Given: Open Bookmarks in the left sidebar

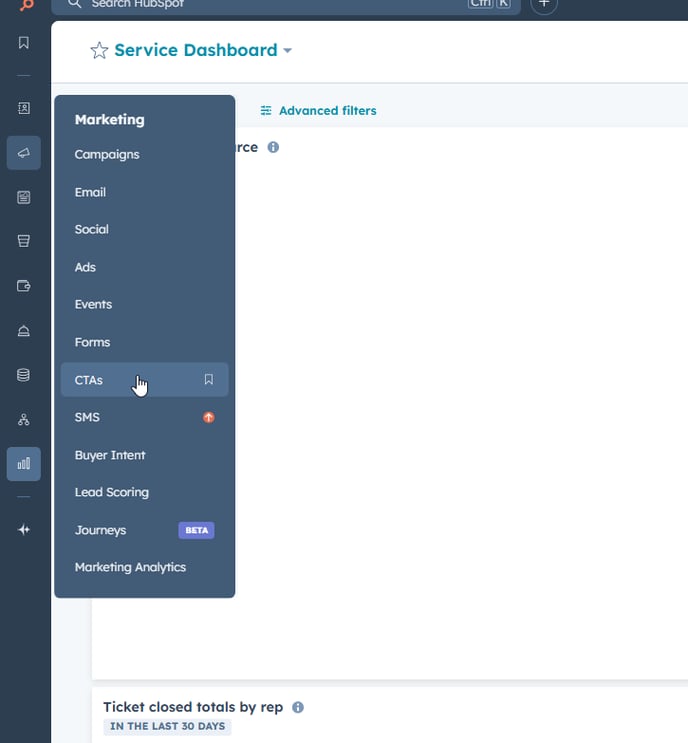Looking at the screenshot, I should pos(24,43).
